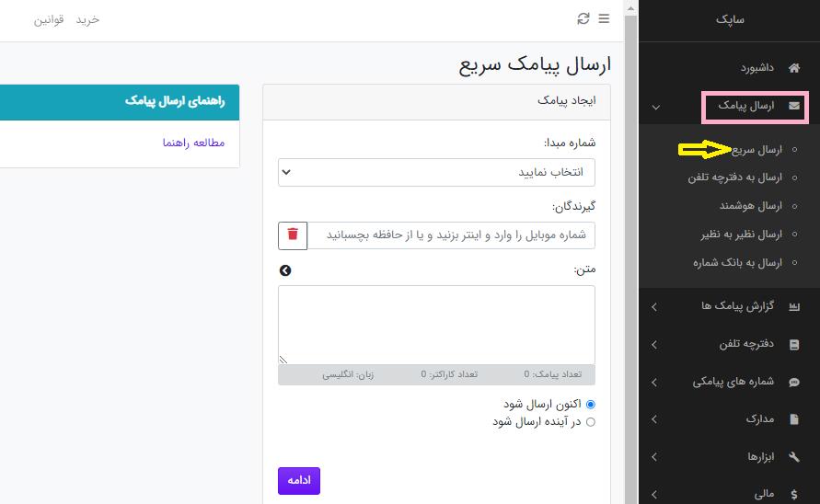Image resolution: width=820 pixels, height=504 pixels.
Task: Click the refresh icon in top bar
Action: 583,18
